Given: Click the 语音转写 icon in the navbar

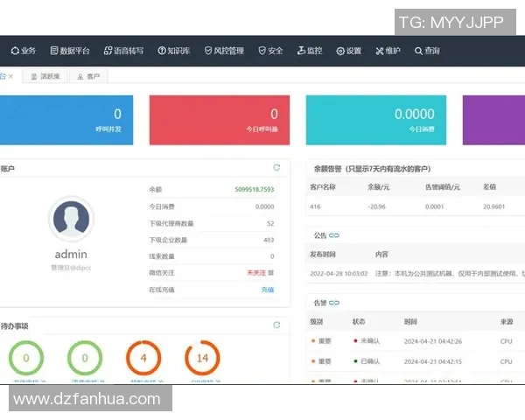Looking at the screenshot, I should (108, 51).
